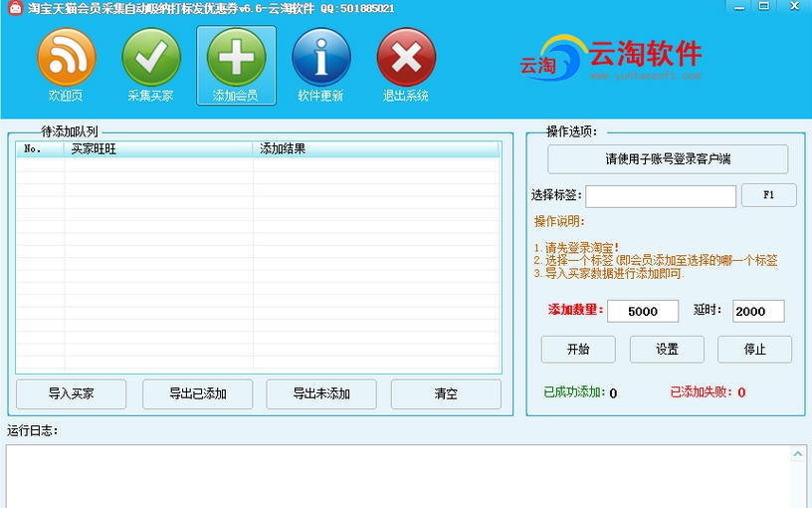Click instruction line 3 导入买家数据
Screen dimensions: 812x508
[x=609, y=273]
